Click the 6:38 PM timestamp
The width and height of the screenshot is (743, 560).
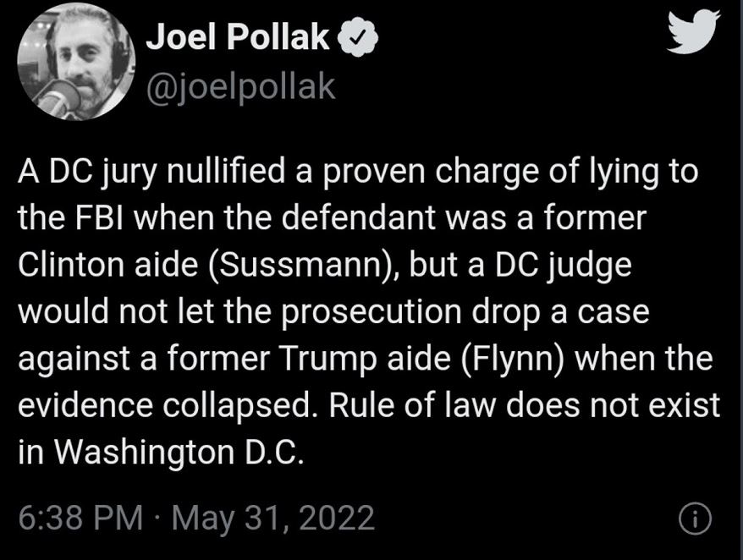pyautogui.click(x=80, y=518)
